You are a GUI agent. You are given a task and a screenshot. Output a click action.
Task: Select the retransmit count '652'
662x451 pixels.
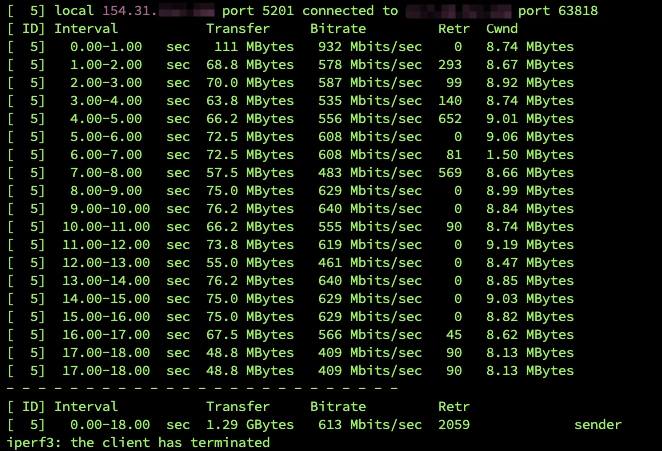450,119
